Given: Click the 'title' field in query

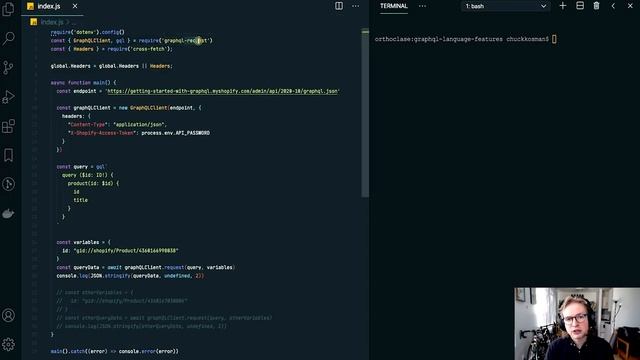Looking at the screenshot, I should click(80, 200).
